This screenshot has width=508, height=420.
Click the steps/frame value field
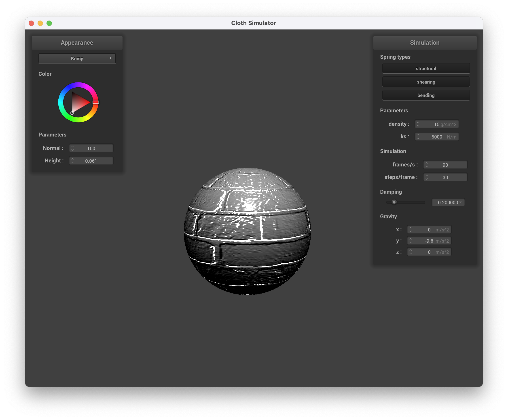(445, 177)
